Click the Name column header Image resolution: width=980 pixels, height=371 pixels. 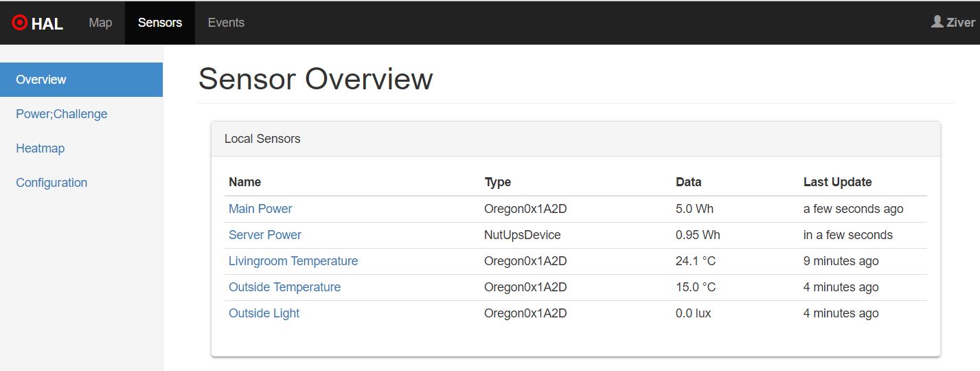tap(245, 182)
